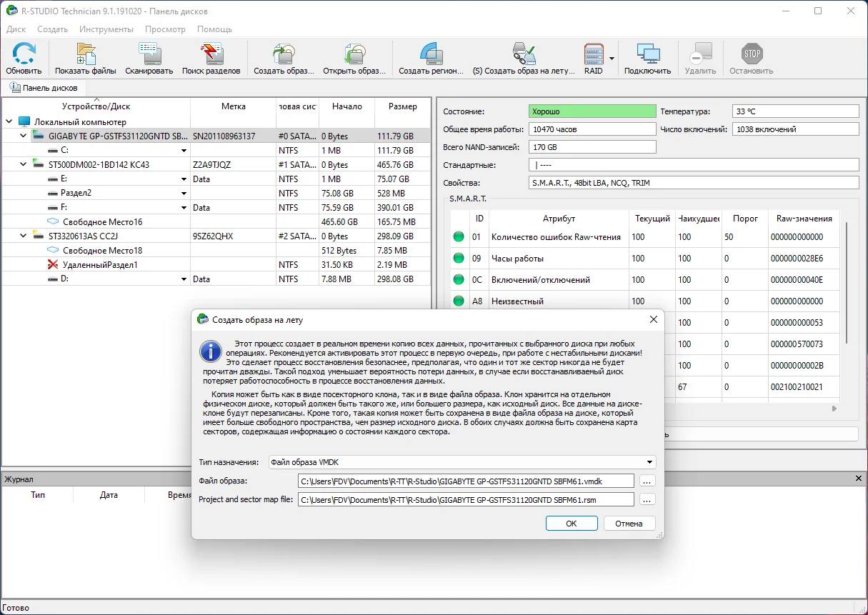The image size is (868, 615).
Task: Select the УдаленныйРаздел1 deleted partition
Action: pos(216,264)
